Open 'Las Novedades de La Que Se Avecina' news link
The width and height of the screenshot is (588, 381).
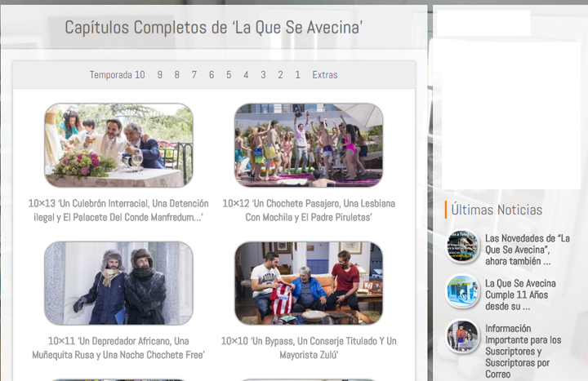(528, 250)
